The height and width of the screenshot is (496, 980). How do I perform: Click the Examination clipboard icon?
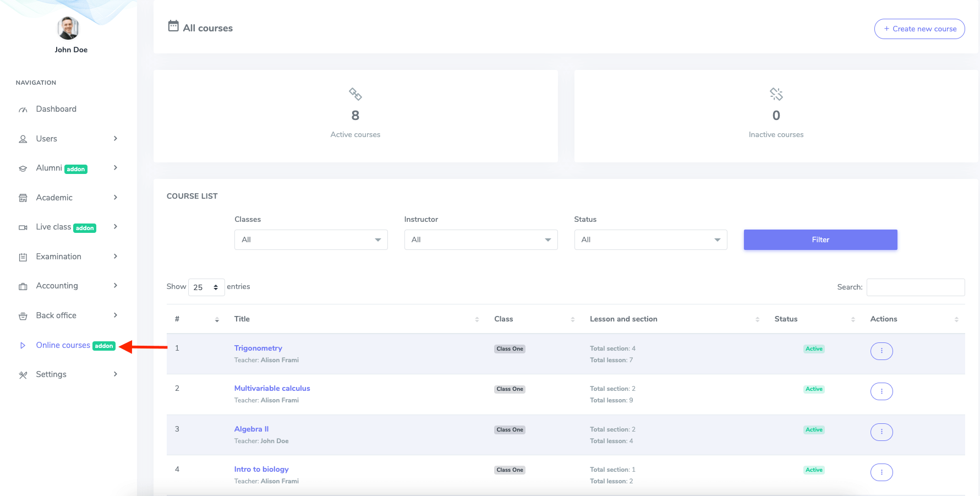click(x=23, y=256)
